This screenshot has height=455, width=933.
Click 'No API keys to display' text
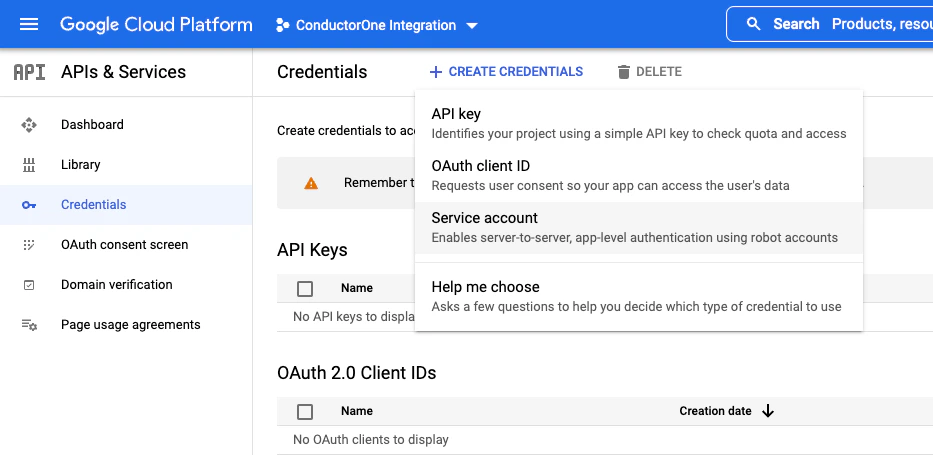pyautogui.click(x=354, y=317)
